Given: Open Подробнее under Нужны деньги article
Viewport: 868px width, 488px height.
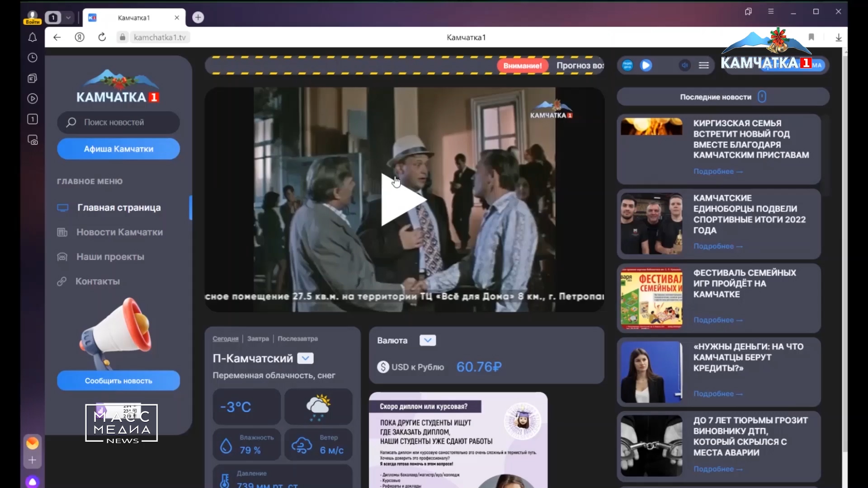Looking at the screenshot, I should 718,394.
